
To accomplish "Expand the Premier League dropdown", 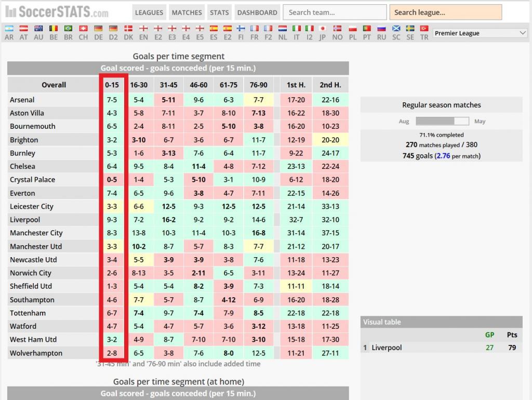I will (480, 33).
